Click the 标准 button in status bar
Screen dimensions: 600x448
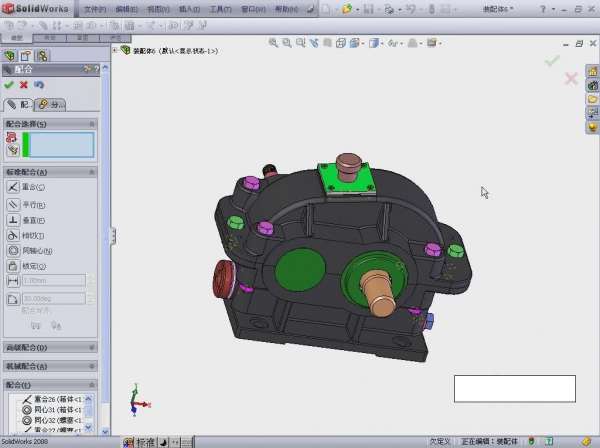pos(145,442)
